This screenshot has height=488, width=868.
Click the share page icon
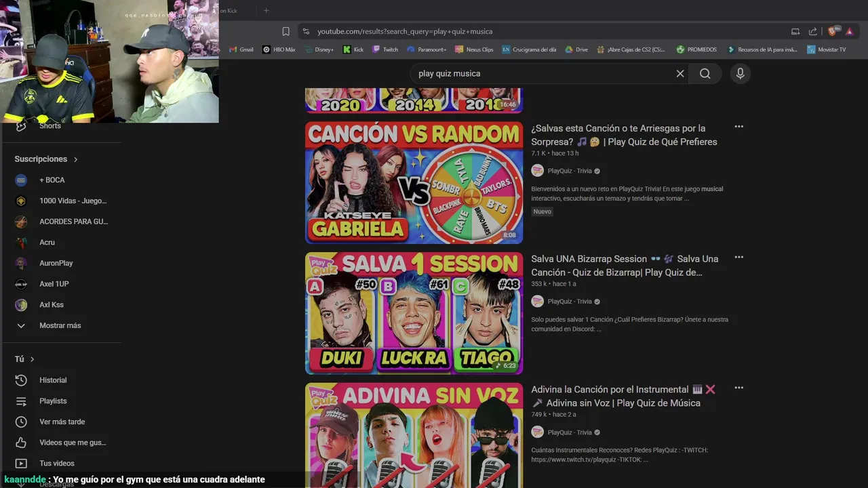click(812, 31)
